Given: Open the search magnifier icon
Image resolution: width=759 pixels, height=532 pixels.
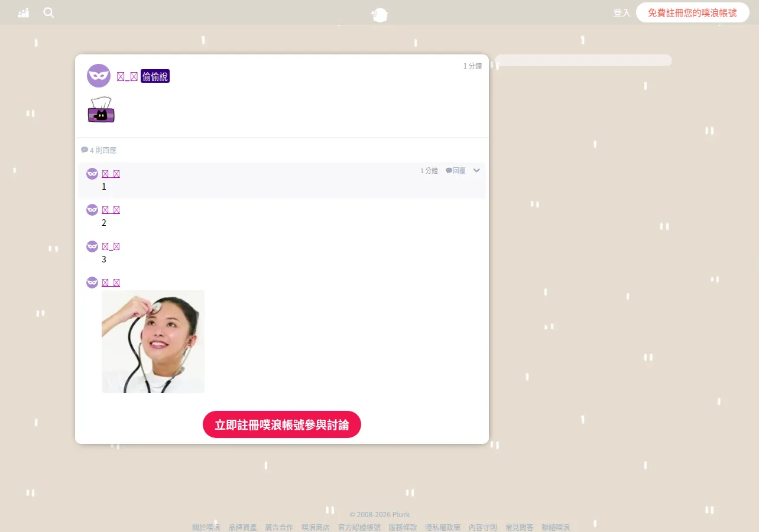Looking at the screenshot, I should pos(48,12).
